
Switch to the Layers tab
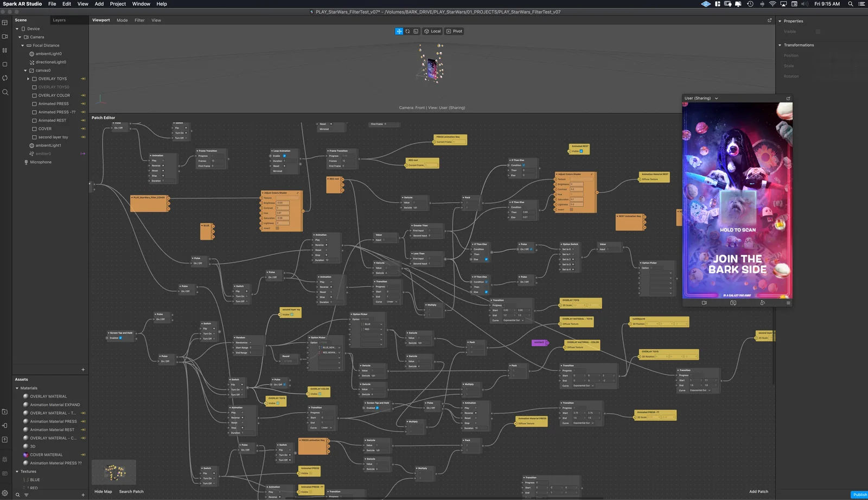point(59,20)
